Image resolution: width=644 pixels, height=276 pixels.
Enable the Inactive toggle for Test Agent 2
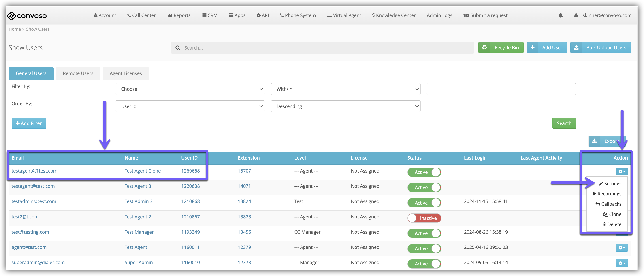(424, 218)
